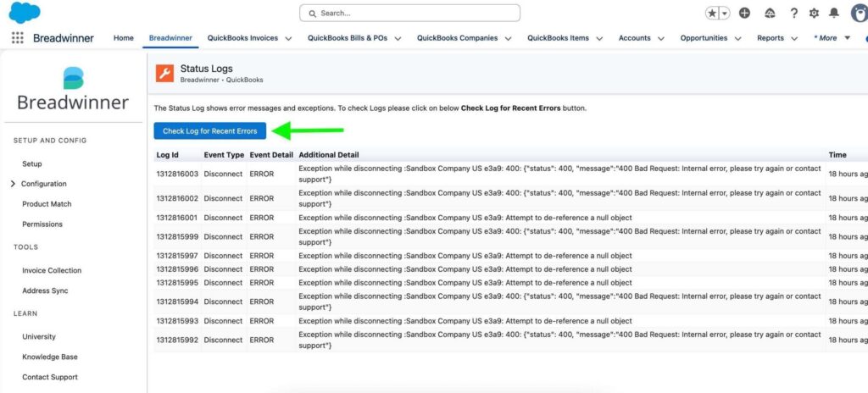Select log id 1312815996
Viewport: 868px width, 393px height.
(177, 269)
